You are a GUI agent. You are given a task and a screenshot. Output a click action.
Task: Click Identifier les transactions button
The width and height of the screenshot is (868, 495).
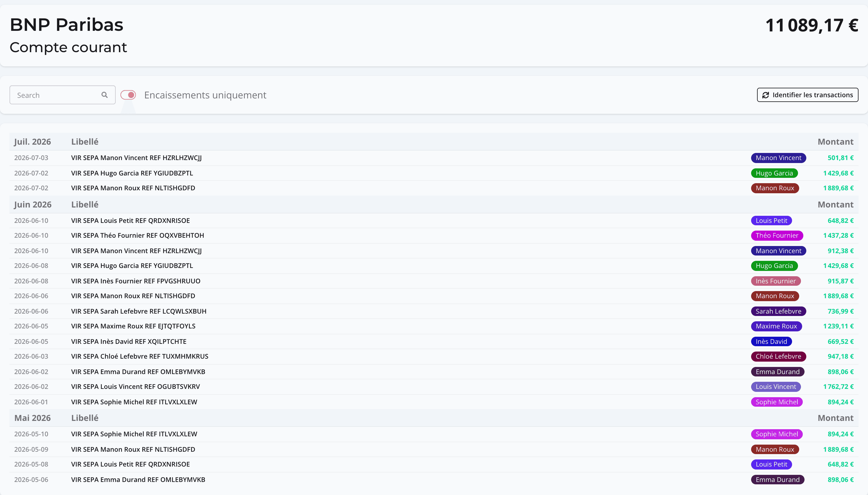tap(807, 95)
